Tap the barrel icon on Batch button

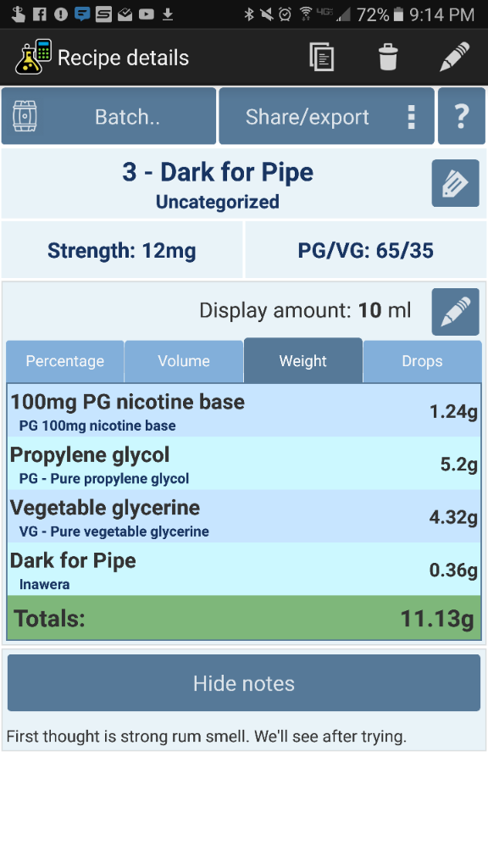pyautogui.click(x=25, y=116)
